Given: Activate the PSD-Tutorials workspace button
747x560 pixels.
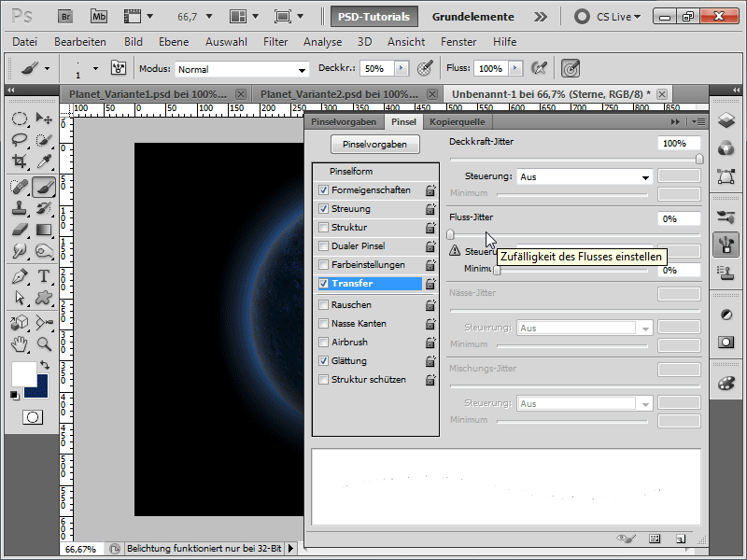Looking at the screenshot, I should click(x=374, y=17).
